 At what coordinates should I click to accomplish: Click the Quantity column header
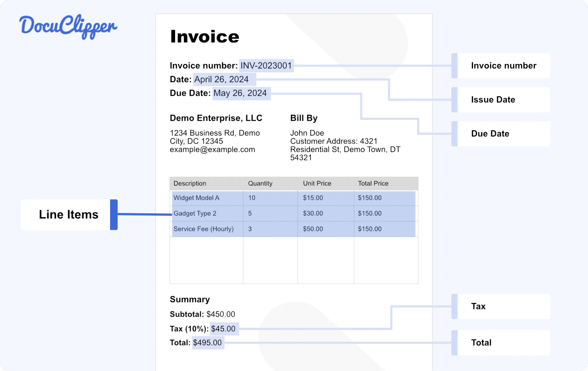pos(260,183)
